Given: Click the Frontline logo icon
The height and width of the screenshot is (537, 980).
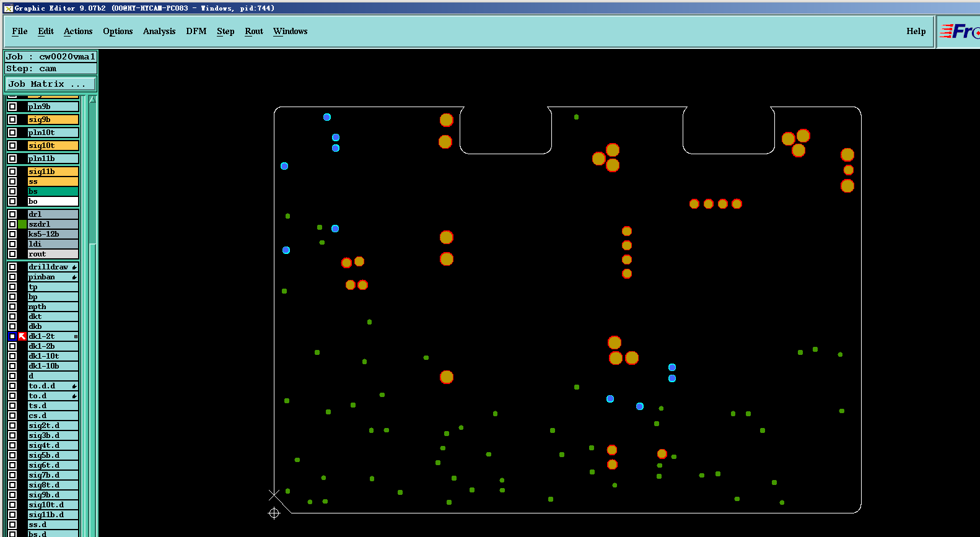Looking at the screenshot, I should tap(960, 31).
